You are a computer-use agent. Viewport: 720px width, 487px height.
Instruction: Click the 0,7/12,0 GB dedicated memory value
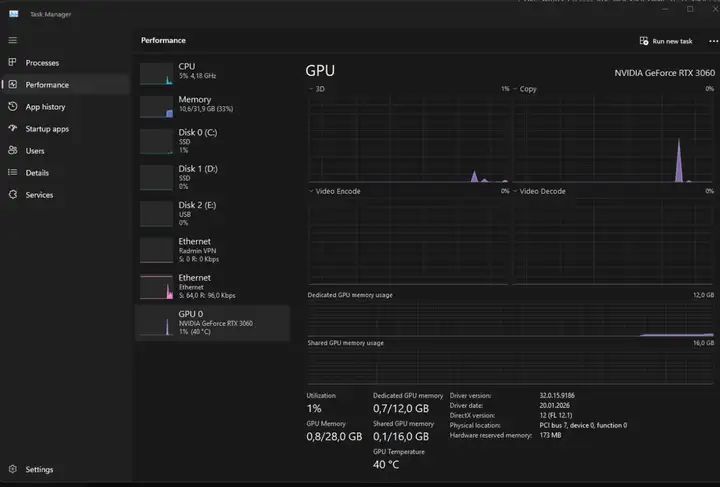tap(401, 409)
